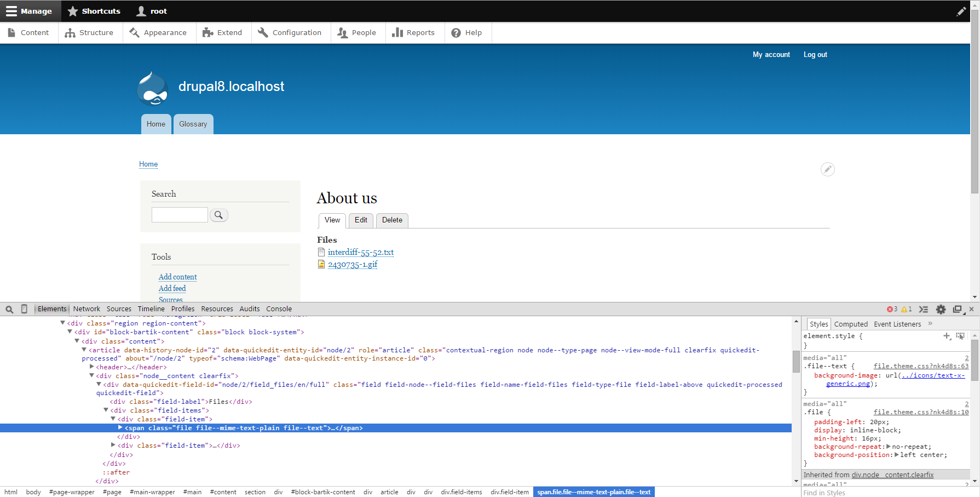980x497 pixels.
Task: Open the interdiff-55-52.txt file link
Action: point(361,252)
